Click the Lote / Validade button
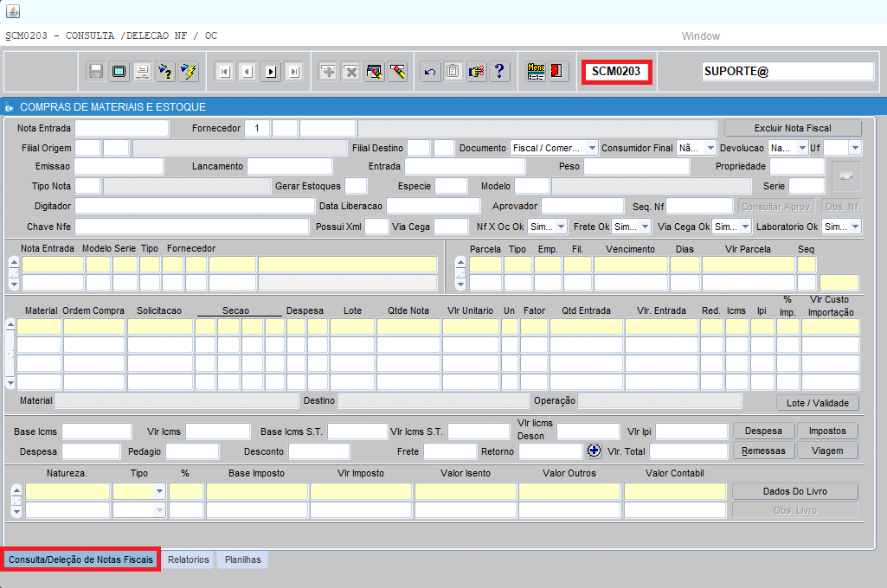Viewport: 887px width, 588px height. point(818,403)
